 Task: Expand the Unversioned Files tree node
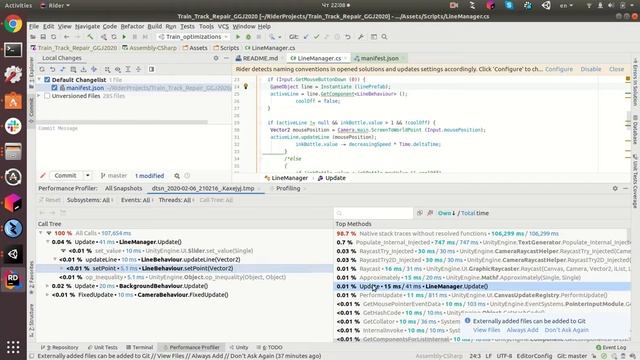[x=40, y=96]
